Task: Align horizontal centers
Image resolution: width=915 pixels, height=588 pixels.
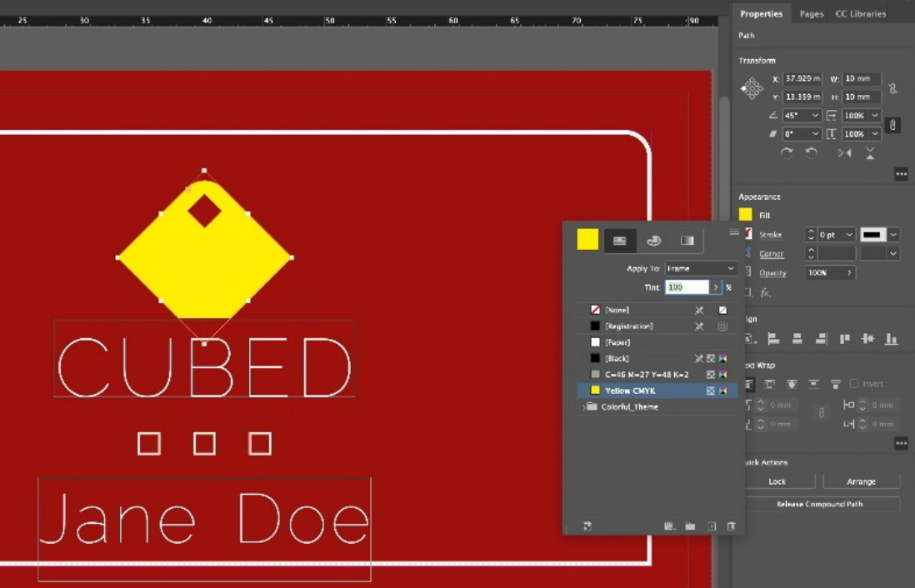Action: tap(797, 338)
